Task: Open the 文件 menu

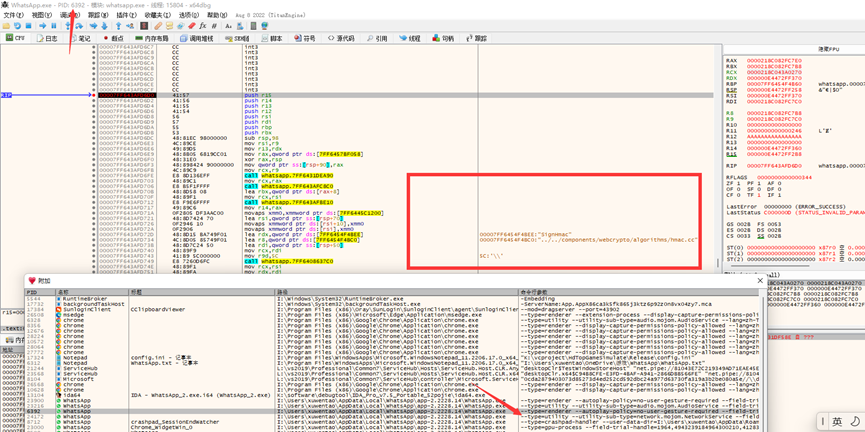Action: pyautogui.click(x=13, y=15)
